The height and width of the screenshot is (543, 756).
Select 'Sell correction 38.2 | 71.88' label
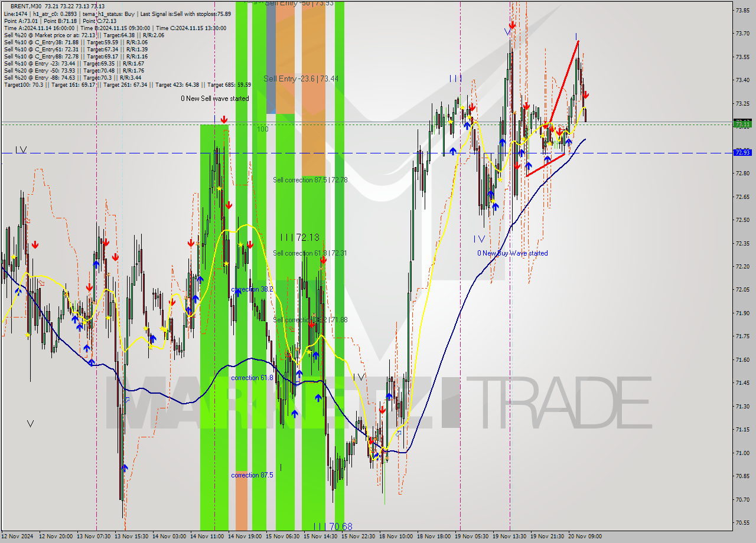310,320
